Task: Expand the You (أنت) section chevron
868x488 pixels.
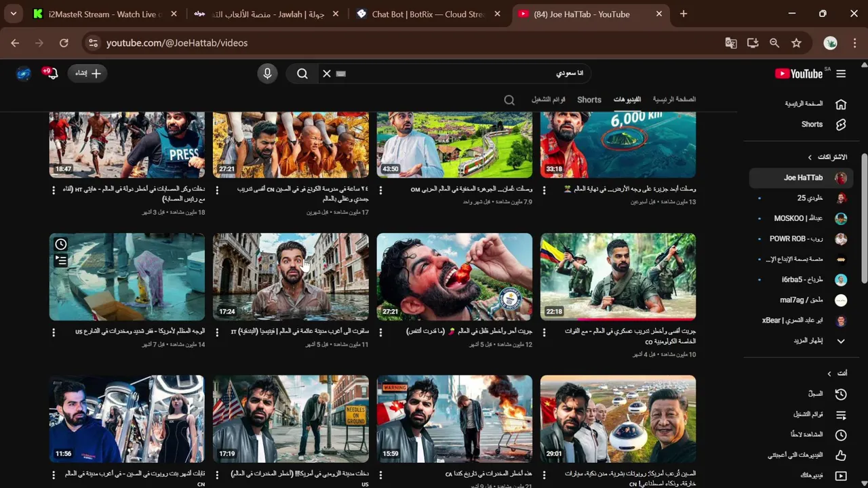Action: (x=829, y=373)
